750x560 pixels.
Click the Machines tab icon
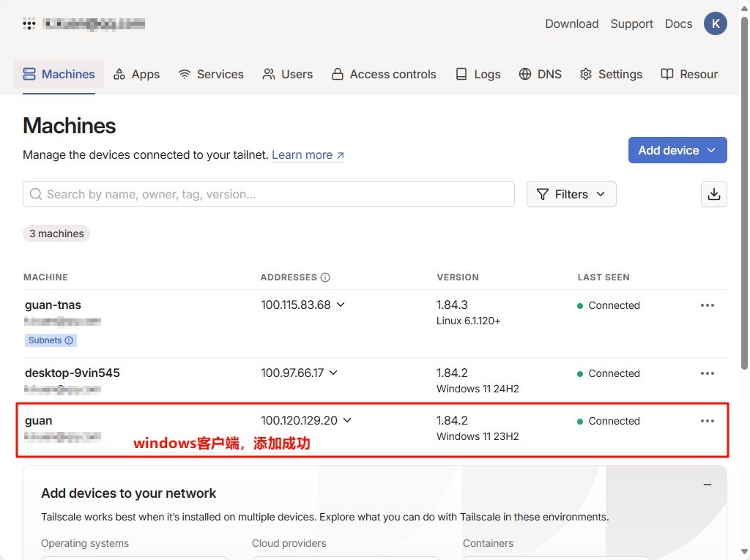(29, 74)
